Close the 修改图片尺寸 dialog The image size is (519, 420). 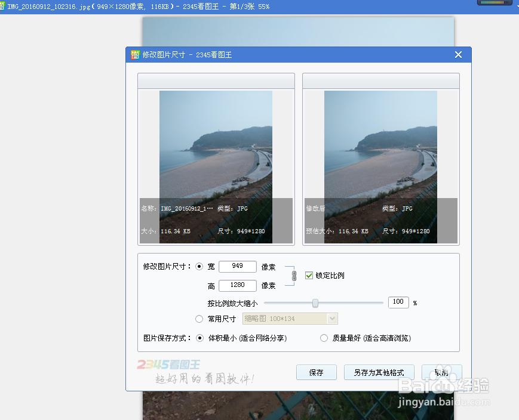tap(458, 54)
